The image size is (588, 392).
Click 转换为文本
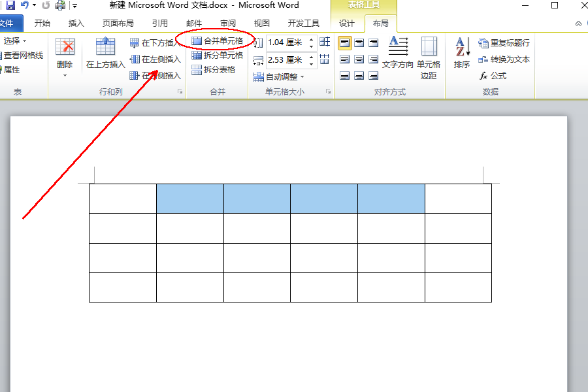click(x=504, y=59)
